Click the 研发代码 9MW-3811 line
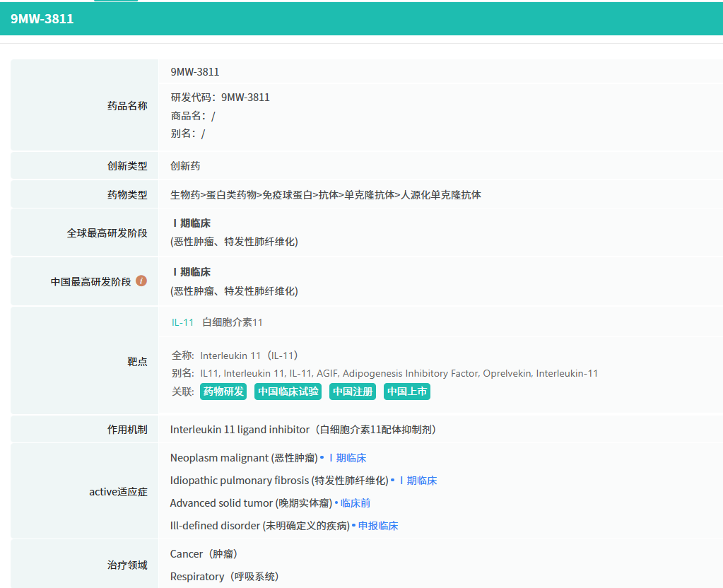Viewport: 723px width, 588px height. (x=220, y=98)
